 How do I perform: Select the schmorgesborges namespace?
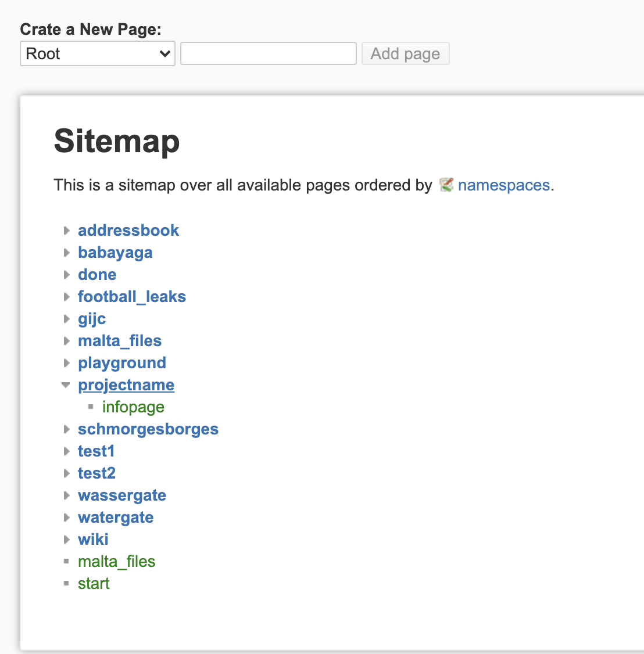point(148,429)
